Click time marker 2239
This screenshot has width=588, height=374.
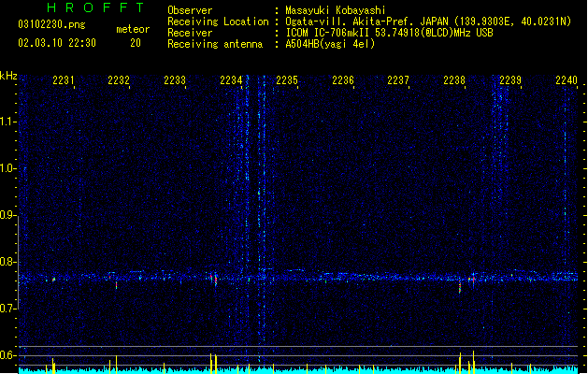(510, 80)
